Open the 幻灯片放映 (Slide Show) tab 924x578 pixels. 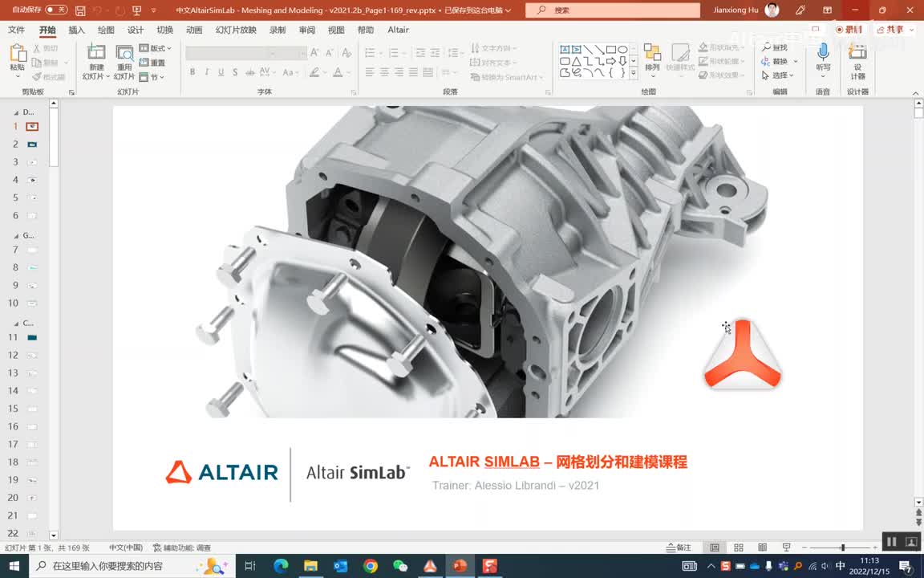pos(236,30)
